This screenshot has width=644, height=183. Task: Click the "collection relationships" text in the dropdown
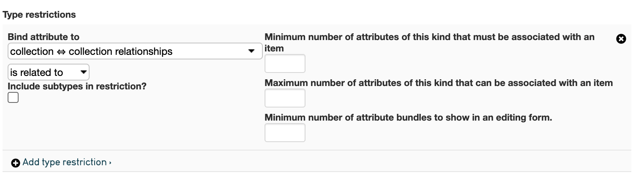click(120, 51)
